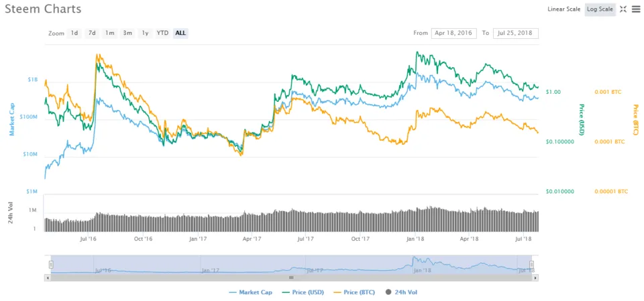The height and width of the screenshot is (301, 644).
Task: Click the Price (BTC) axis title
Action: [x=635, y=120]
